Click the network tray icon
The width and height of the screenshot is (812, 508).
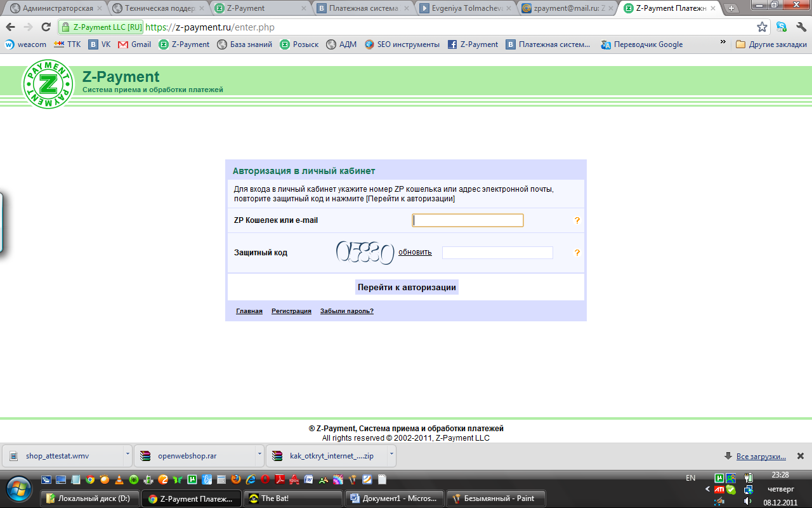pos(749,490)
